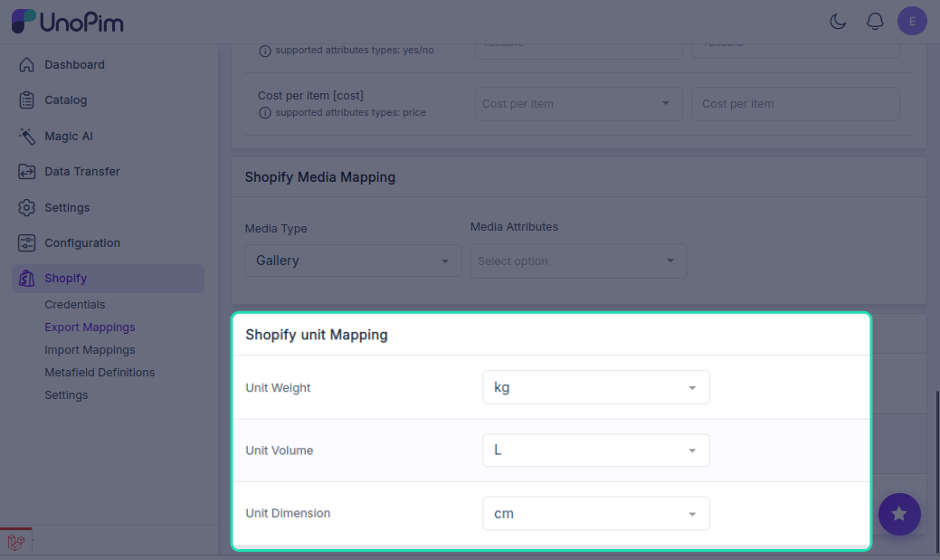Viewport: 940px width, 560px height.
Task: Click the Settings gear icon
Action: coord(26,207)
